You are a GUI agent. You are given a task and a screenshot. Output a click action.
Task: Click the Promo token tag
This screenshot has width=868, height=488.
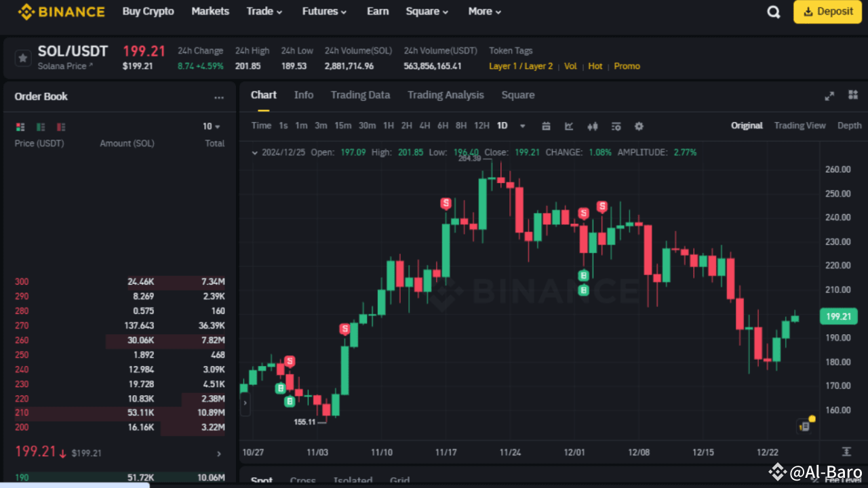(627, 66)
